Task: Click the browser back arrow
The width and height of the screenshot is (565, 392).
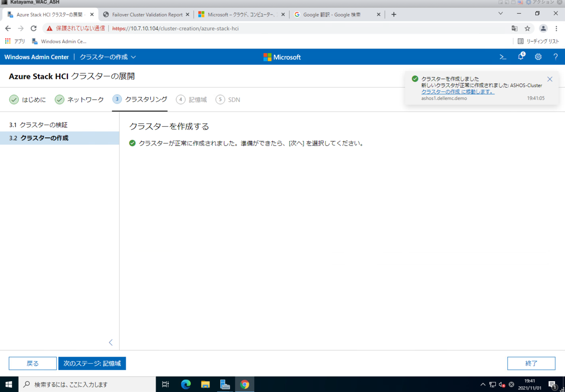Action: tap(8, 28)
